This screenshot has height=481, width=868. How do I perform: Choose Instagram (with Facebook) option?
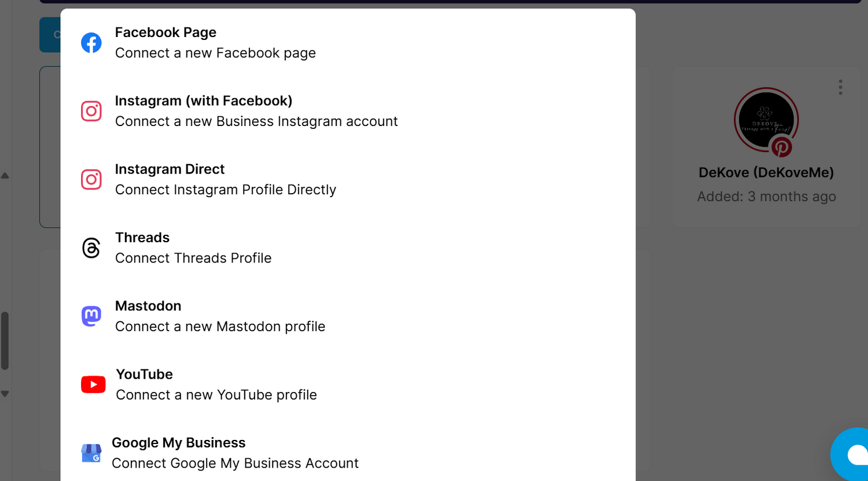point(204,101)
